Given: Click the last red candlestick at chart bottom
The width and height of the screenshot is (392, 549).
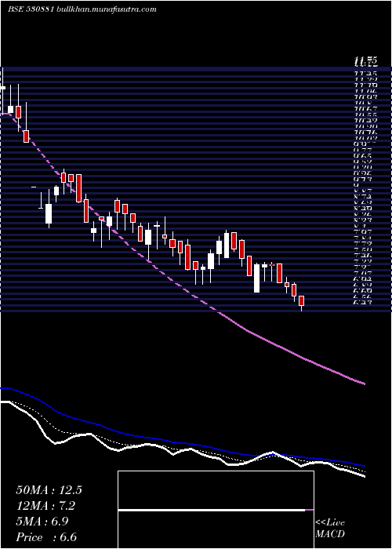Looking at the screenshot, I should click(x=301, y=301).
